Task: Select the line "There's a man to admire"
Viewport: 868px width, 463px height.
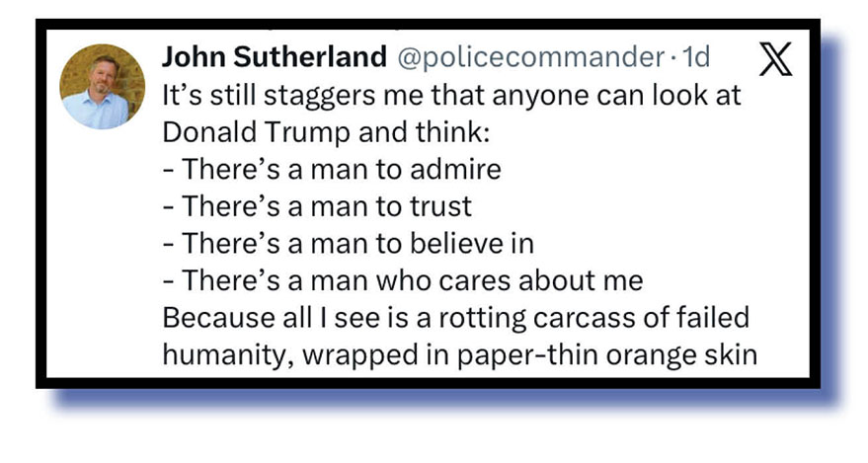Action: click(x=332, y=170)
